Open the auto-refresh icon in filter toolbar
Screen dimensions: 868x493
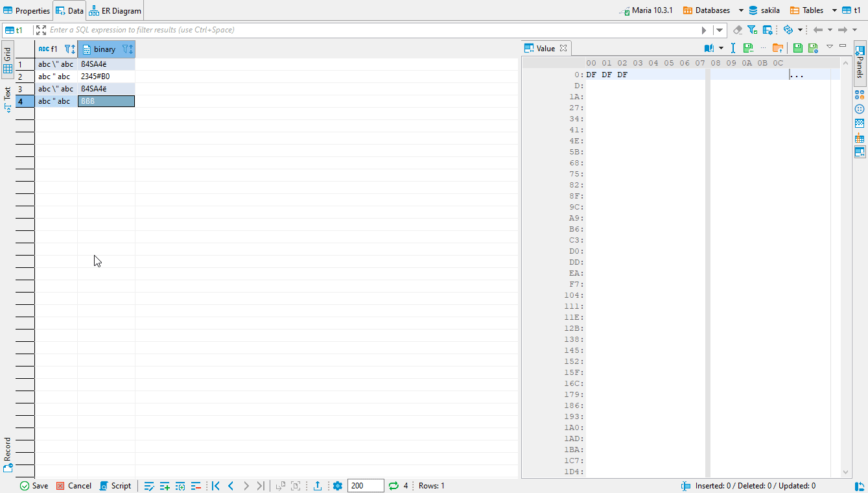(x=788, y=30)
